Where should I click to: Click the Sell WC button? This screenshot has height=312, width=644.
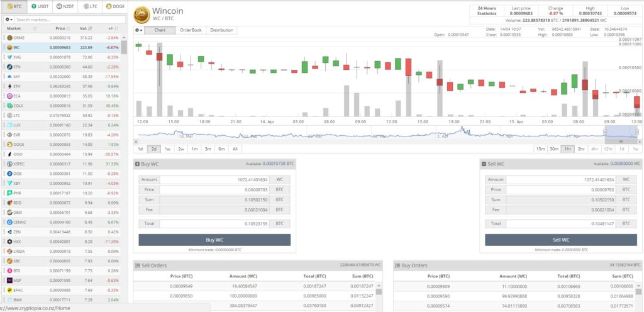pos(560,240)
